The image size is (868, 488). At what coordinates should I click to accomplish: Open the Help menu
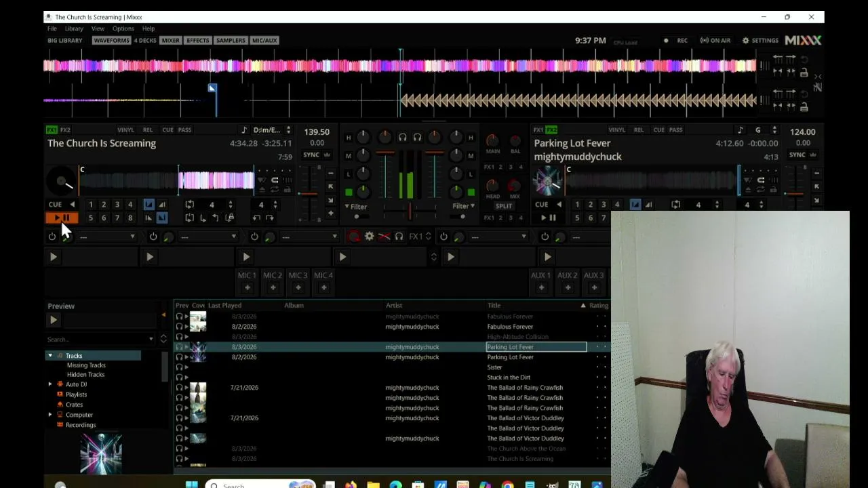(149, 28)
